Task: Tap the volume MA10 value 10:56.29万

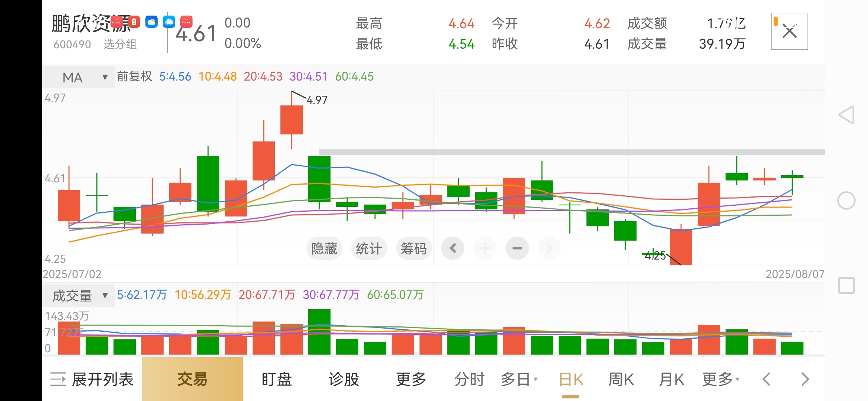Action: click(203, 295)
